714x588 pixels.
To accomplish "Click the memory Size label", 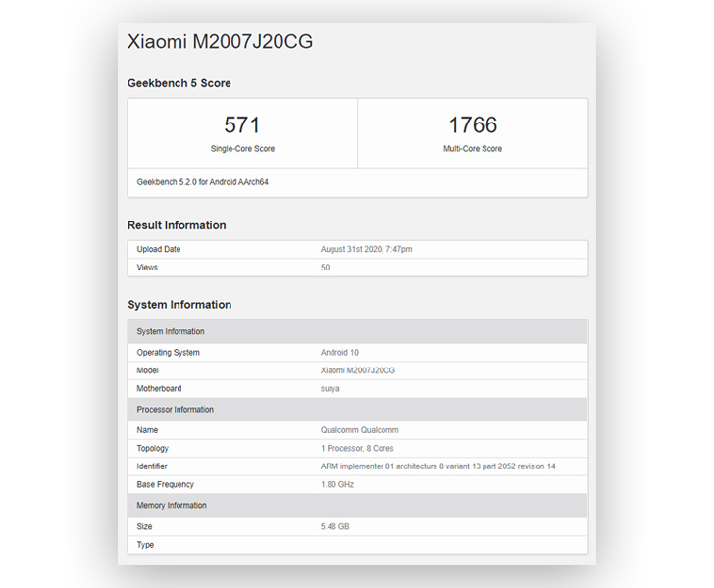I will 144,526.
